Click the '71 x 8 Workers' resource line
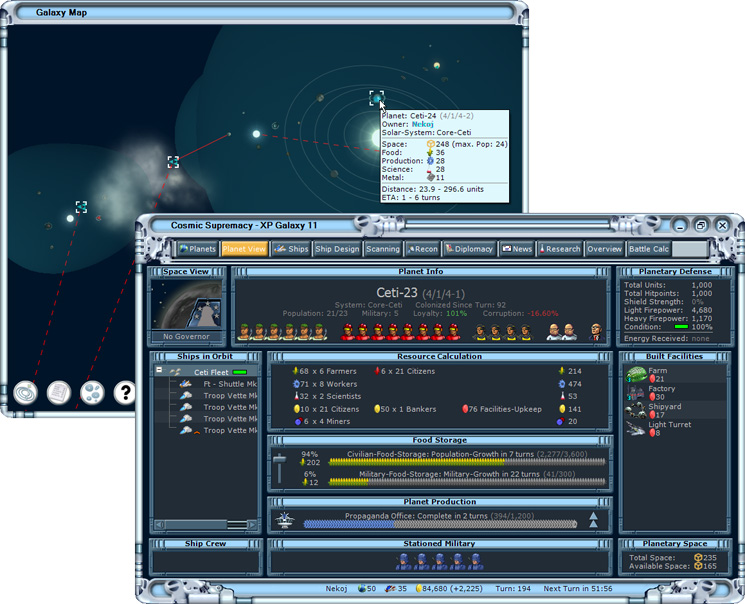The height and width of the screenshot is (604, 745). [x=325, y=384]
